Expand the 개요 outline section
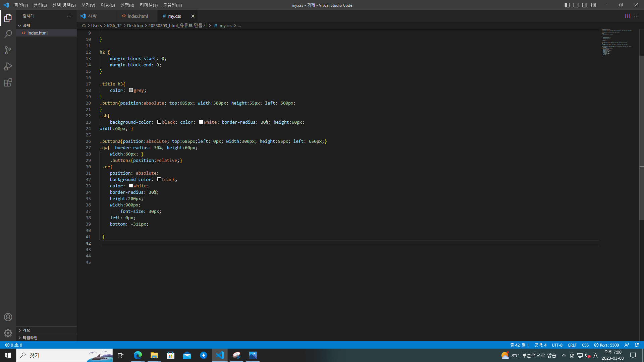 (26, 330)
